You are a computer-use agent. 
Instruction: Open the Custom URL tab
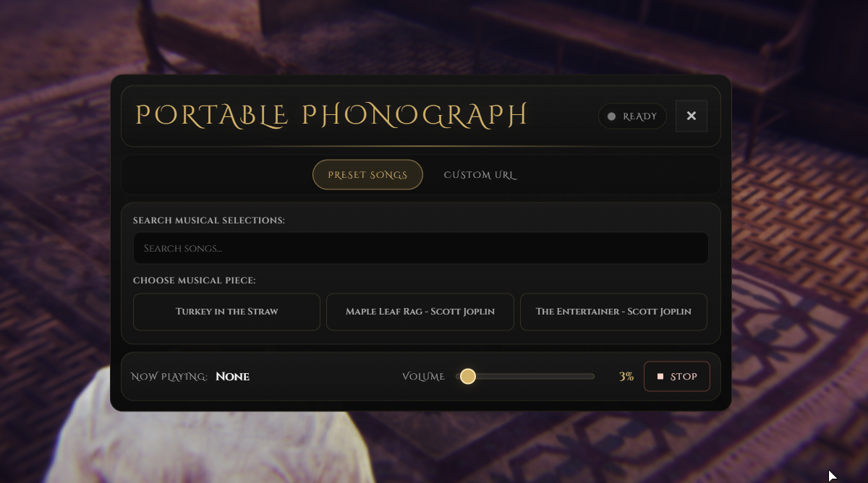pyautogui.click(x=480, y=175)
